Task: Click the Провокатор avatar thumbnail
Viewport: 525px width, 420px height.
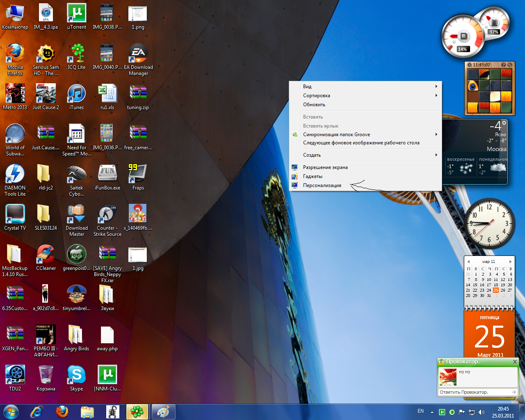Action: [x=448, y=377]
